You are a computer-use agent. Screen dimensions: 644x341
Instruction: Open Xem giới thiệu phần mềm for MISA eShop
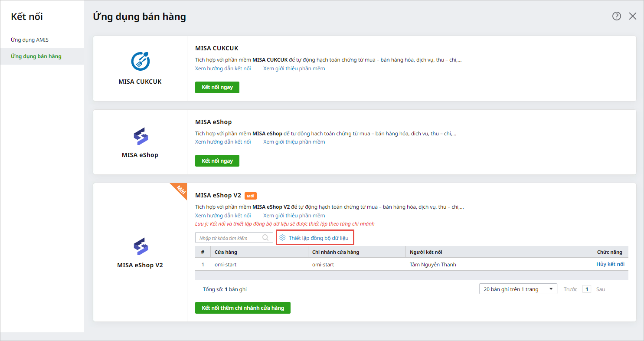point(294,142)
